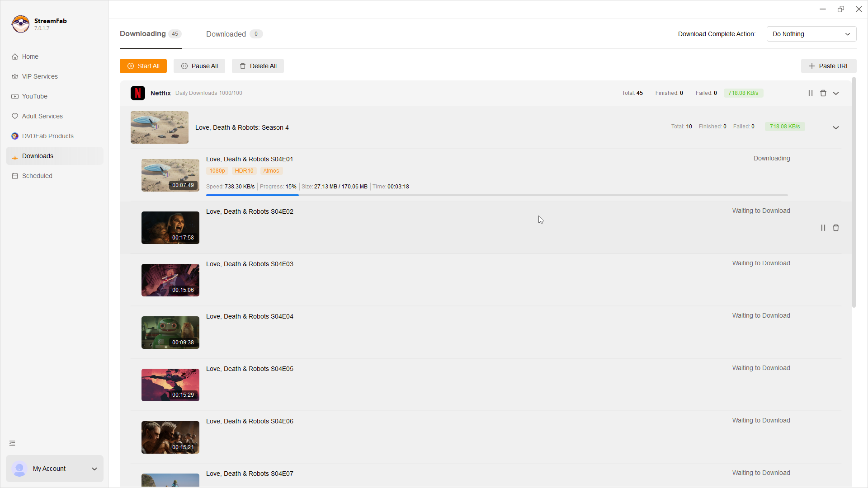Expand the My Account menu arrow
This screenshot has width=868, height=488.
(94, 469)
